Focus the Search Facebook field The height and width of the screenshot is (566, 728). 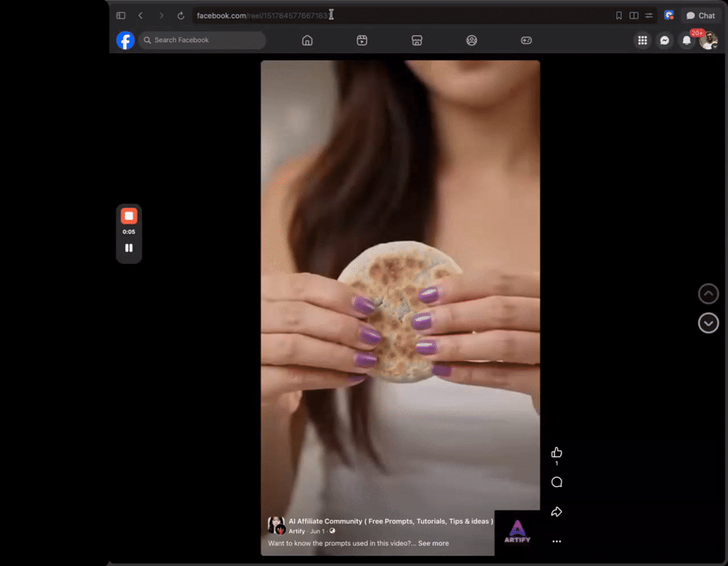coord(203,41)
